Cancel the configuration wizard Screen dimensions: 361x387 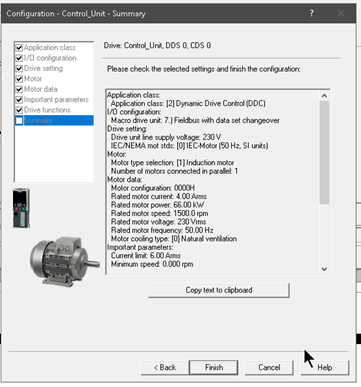coord(269,367)
